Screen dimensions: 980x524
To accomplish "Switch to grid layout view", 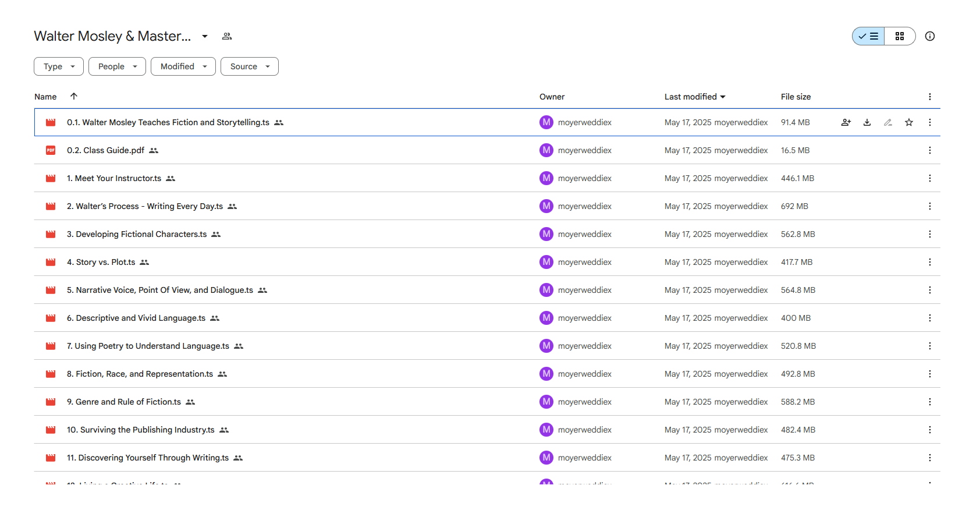I will (x=900, y=36).
